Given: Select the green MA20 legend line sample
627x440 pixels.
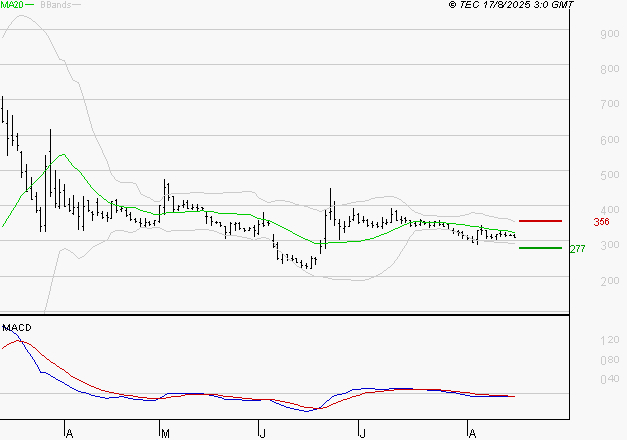Looking at the screenshot, I should coord(29,5).
